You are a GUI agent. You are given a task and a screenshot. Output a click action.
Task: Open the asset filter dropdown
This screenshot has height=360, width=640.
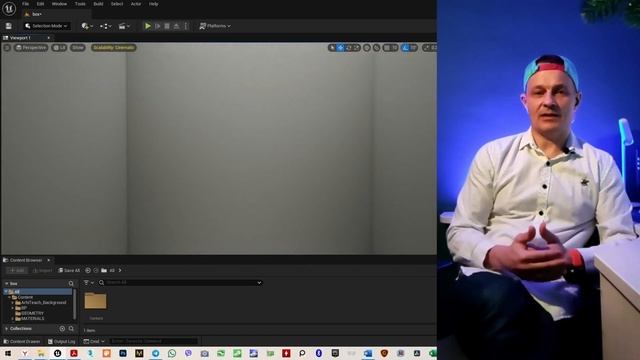pos(89,282)
